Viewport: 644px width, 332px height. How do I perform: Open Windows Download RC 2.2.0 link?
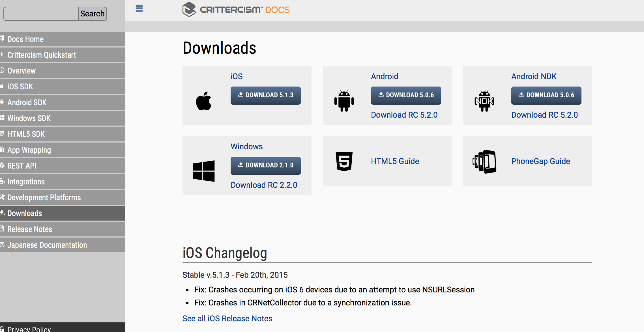coord(264,185)
